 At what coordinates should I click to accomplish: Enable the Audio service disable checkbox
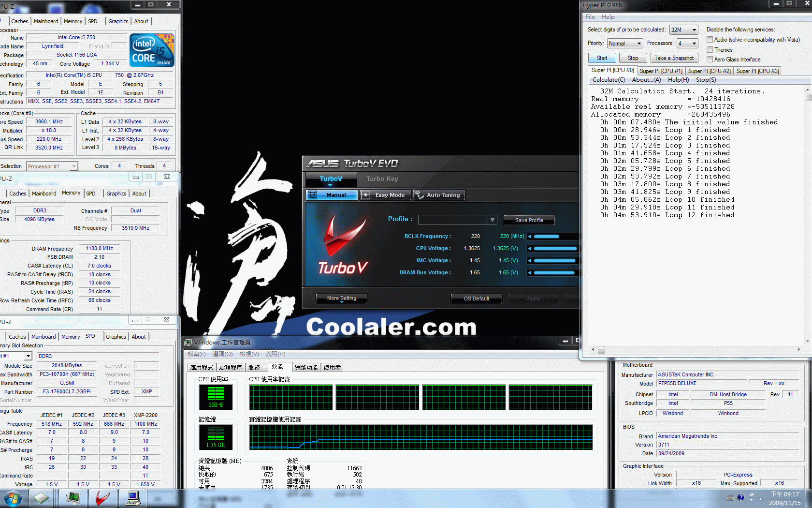point(710,40)
